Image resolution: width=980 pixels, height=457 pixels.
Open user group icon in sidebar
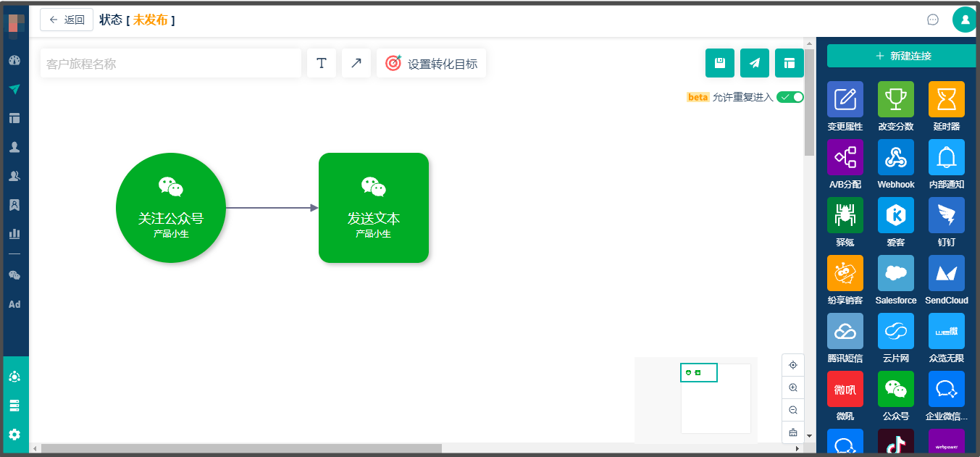click(x=14, y=176)
